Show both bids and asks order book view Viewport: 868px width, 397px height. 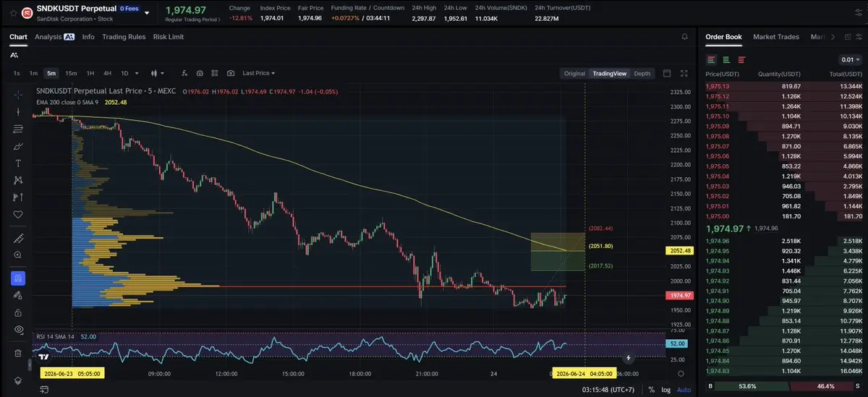(x=712, y=59)
